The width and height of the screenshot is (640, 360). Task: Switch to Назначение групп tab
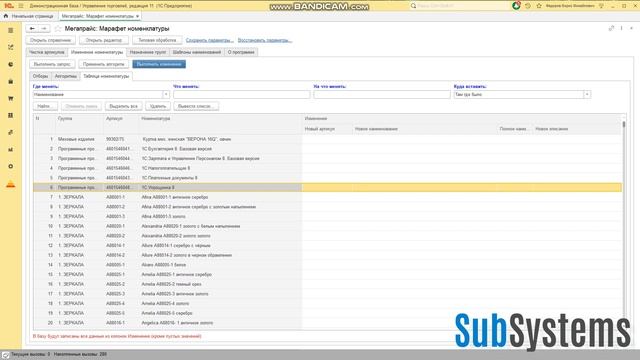[148, 52]
